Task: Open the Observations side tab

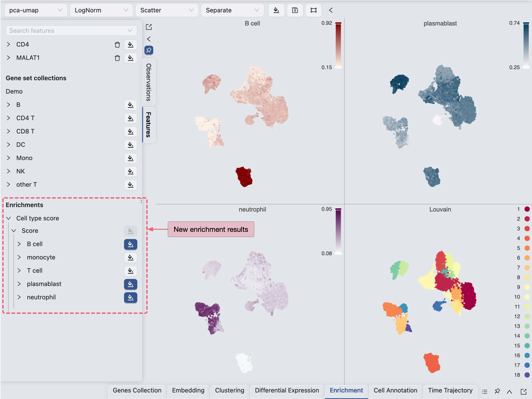Action: coord(149,82)
